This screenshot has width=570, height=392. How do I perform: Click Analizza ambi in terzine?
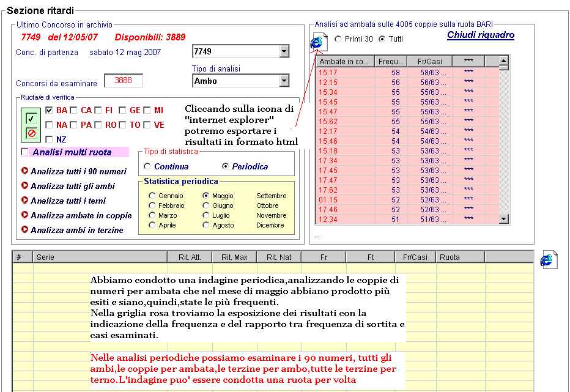click(76, 230)
